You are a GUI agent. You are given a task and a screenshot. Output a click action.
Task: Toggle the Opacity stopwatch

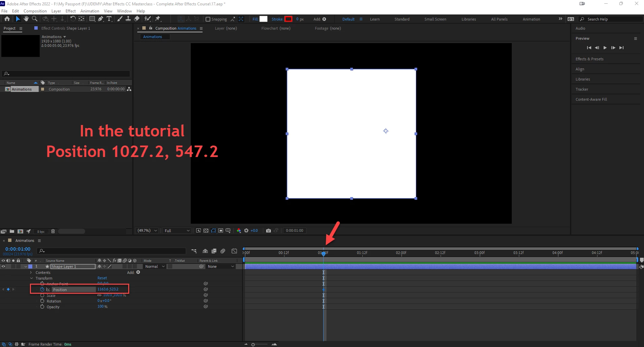pyautogui.click(x=42, y=307)
